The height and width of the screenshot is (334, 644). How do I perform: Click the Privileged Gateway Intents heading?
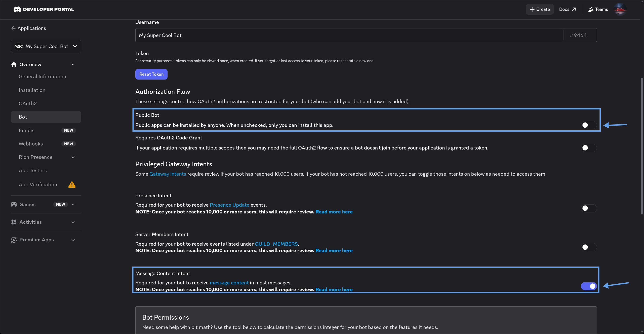pyautogui.click(x=174, y=164)
